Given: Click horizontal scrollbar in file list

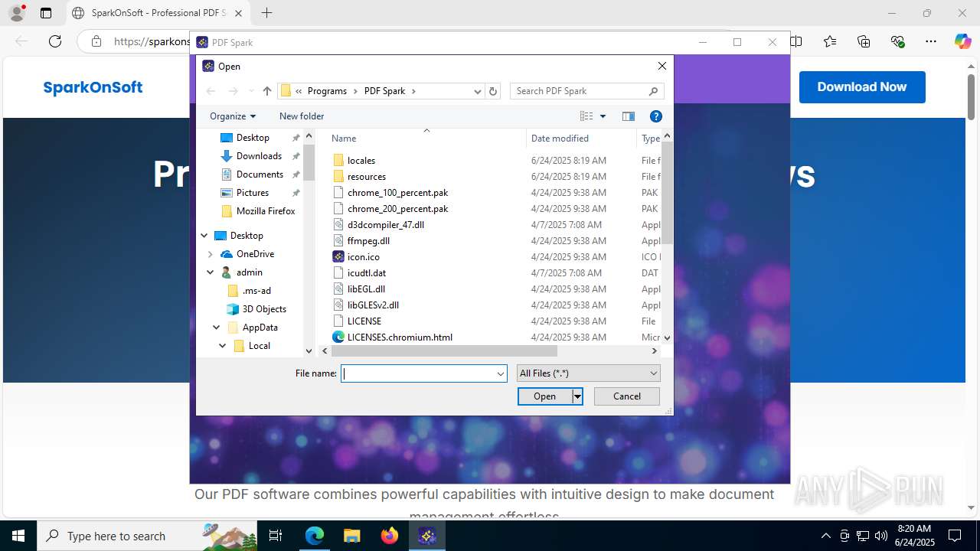Looking at the screenshot, I should [444, 351].
